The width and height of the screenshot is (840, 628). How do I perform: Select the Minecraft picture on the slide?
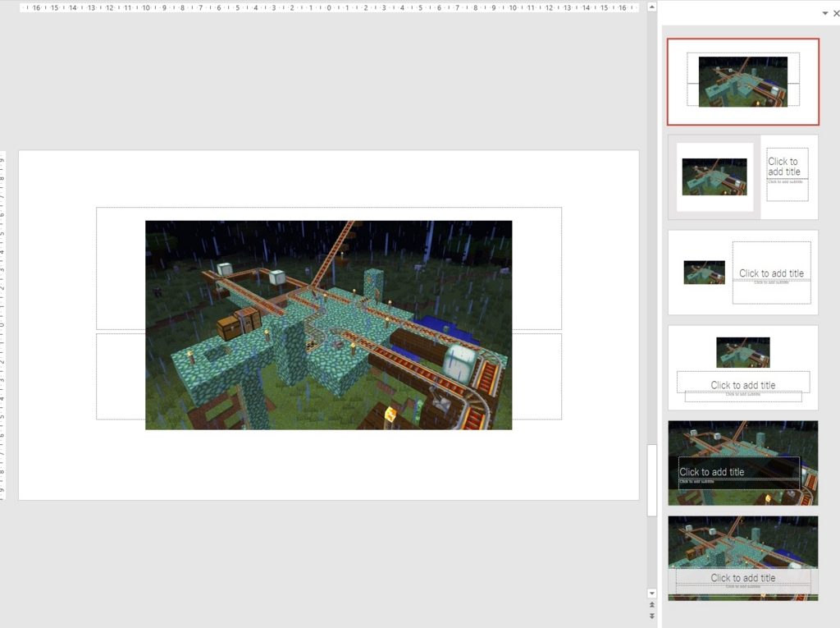328,325
